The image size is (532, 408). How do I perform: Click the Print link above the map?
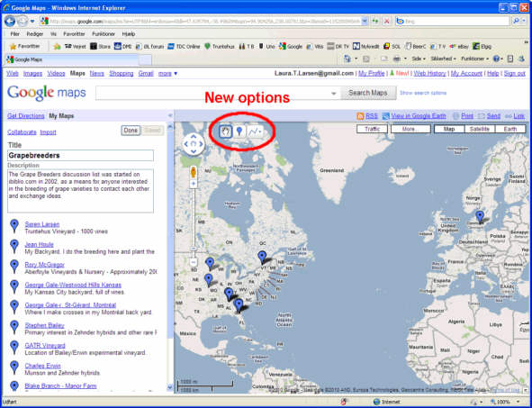point(467,116)
